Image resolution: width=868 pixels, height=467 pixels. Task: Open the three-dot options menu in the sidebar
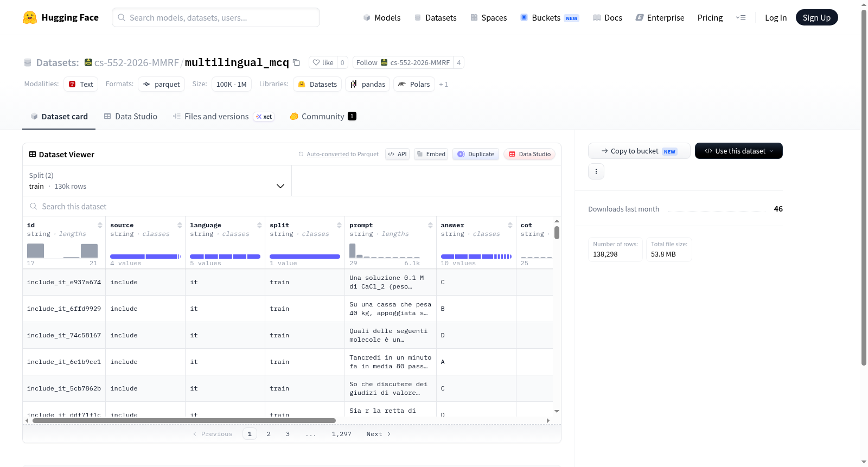pos(596,171)
